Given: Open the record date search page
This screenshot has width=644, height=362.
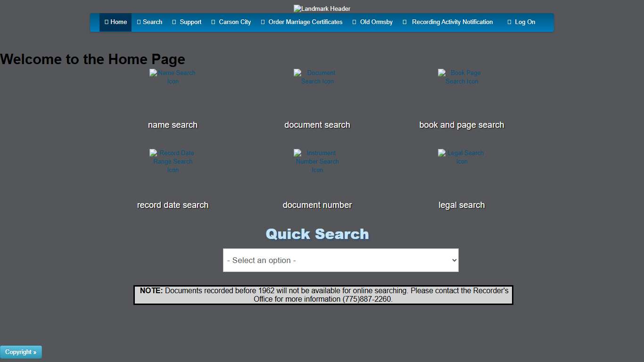Looking at the screenshot, I should (x=173, y=205).
